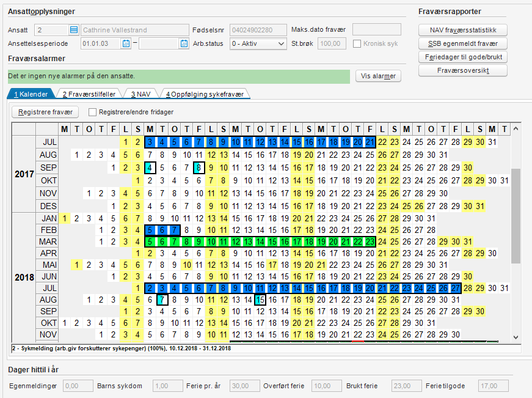Click the employee name field Cathrine Vallestrand

135,30
